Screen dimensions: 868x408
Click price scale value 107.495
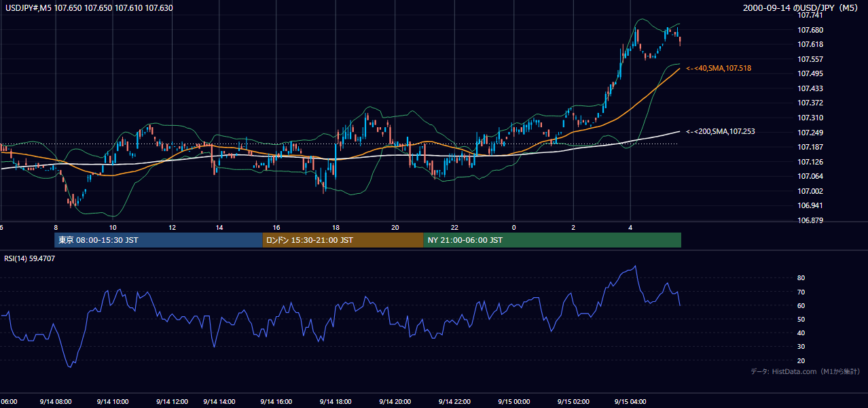(810, 73)
